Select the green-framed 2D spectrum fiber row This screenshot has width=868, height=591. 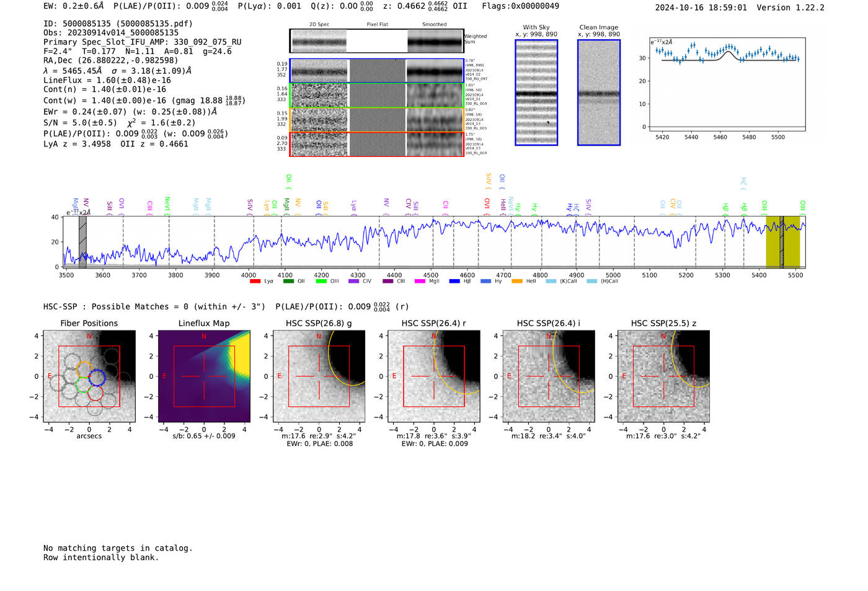377,96
